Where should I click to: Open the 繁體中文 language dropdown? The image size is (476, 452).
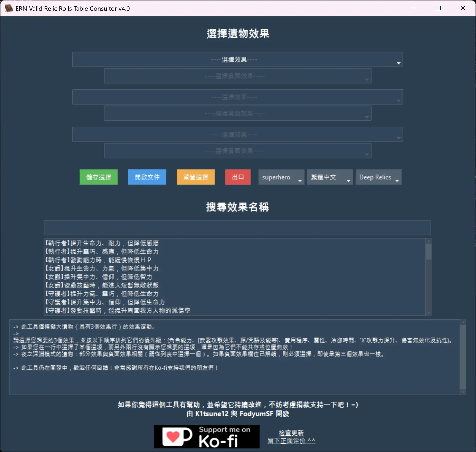(x=330, y=177)
